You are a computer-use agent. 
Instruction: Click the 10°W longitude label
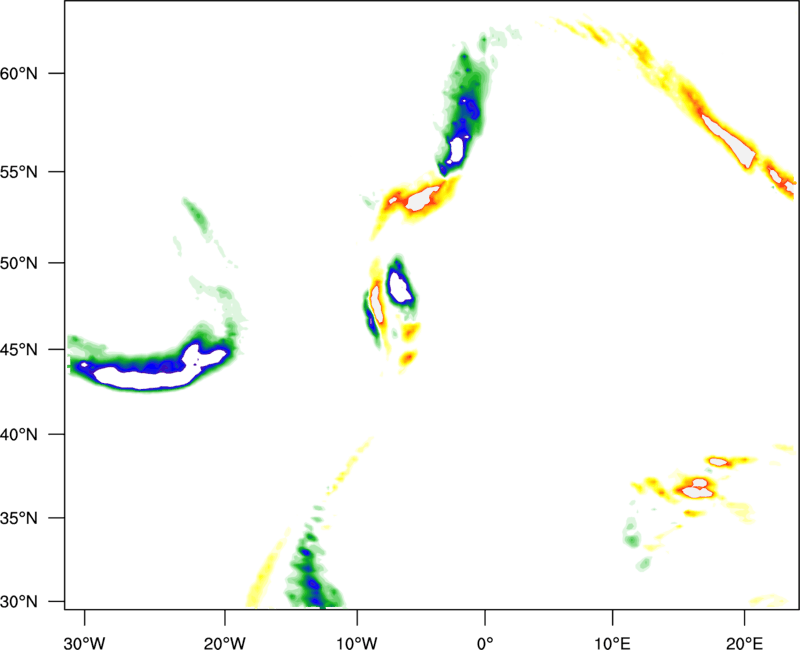357,643
